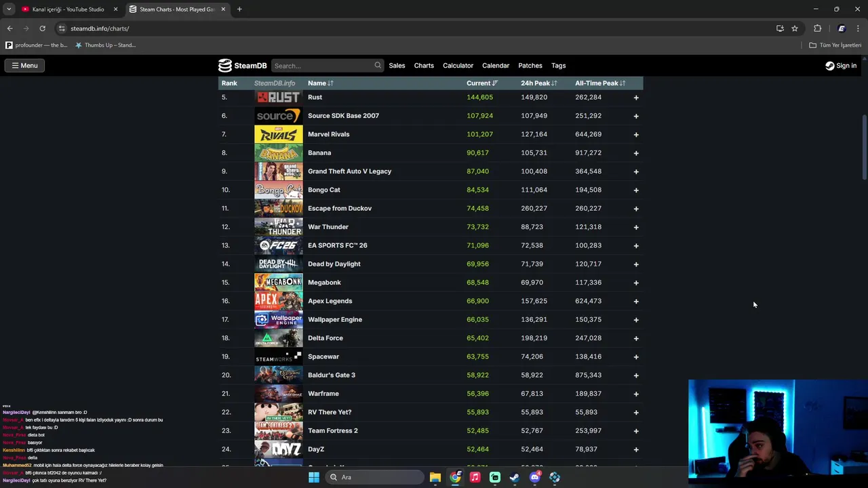868x488 pixels.
Task: Click the Bongo Cat thumbnail
Action: point(278,190)
